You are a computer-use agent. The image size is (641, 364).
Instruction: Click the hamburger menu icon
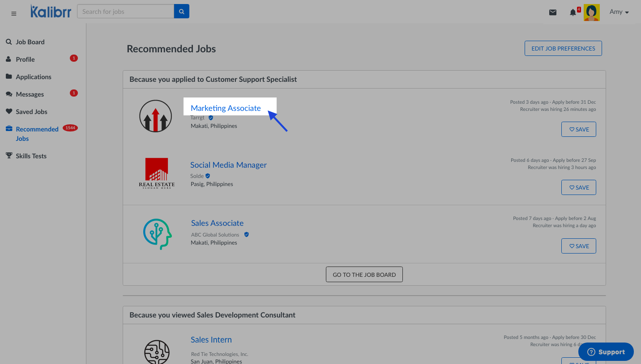coord(14,13)
